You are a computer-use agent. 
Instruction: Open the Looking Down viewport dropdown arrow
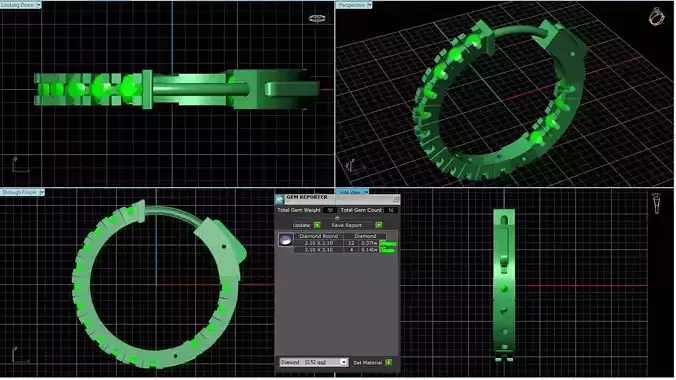click(39, 5)
